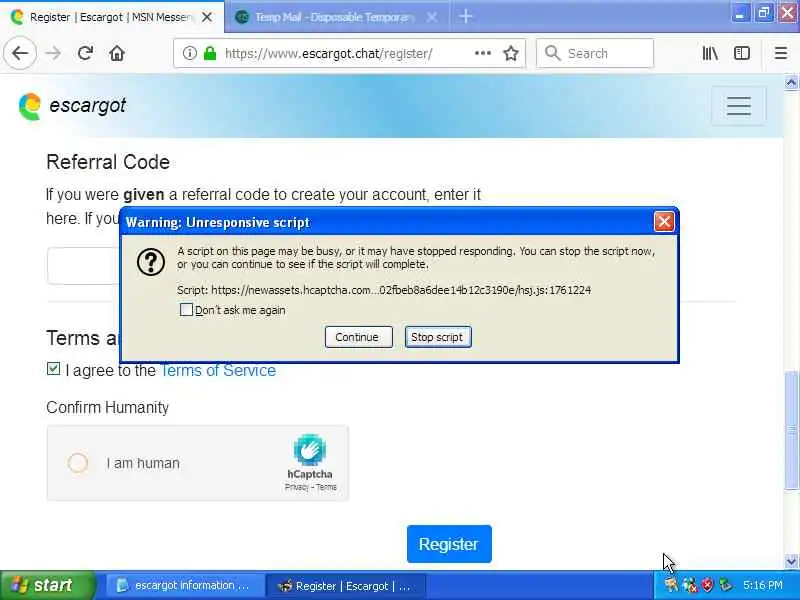Click Continue in the script warning
800x600 pixels.
pyautogui.click(x=358, y=337)
